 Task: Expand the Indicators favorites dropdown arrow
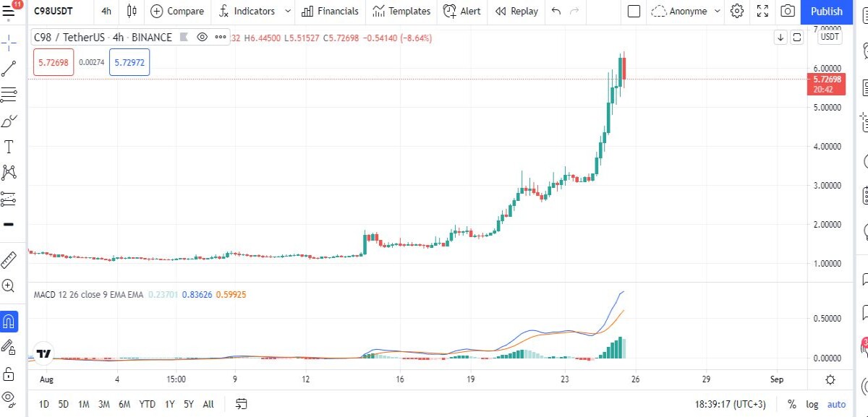pos(288,11)
